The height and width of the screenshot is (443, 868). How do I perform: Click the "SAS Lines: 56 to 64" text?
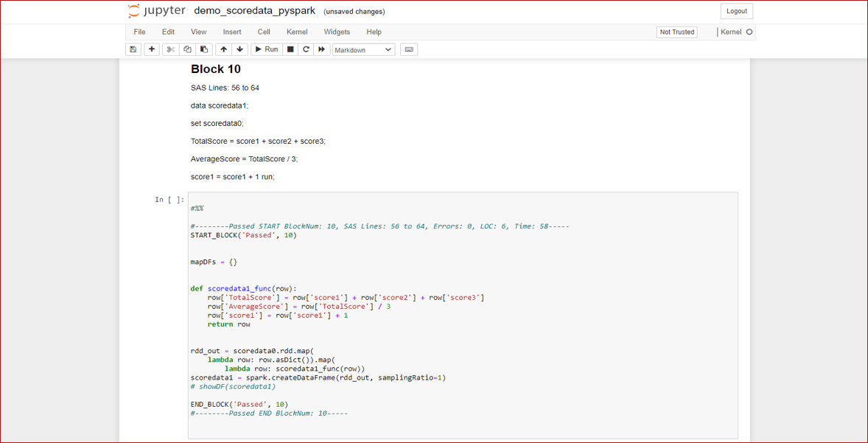point(225,88)
